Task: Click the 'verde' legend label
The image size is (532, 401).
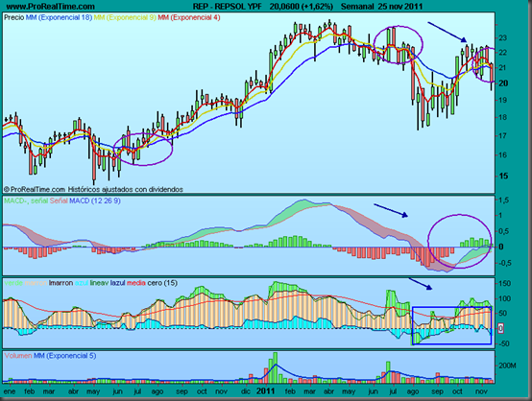Action: [x=13, y=283]
